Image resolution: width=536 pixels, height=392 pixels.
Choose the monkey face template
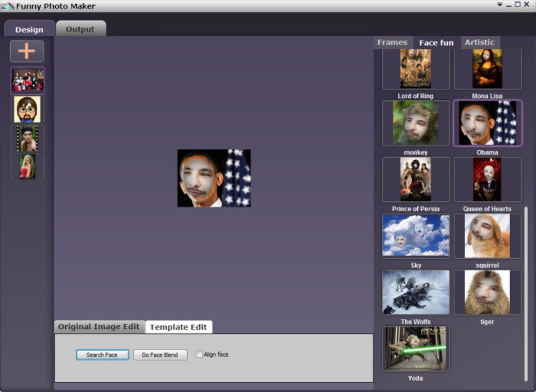tap(416, 123)
